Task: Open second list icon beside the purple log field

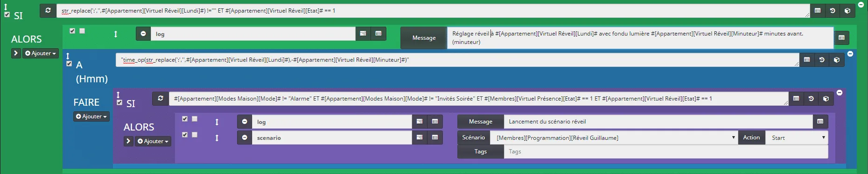Action: click(435, 122)
